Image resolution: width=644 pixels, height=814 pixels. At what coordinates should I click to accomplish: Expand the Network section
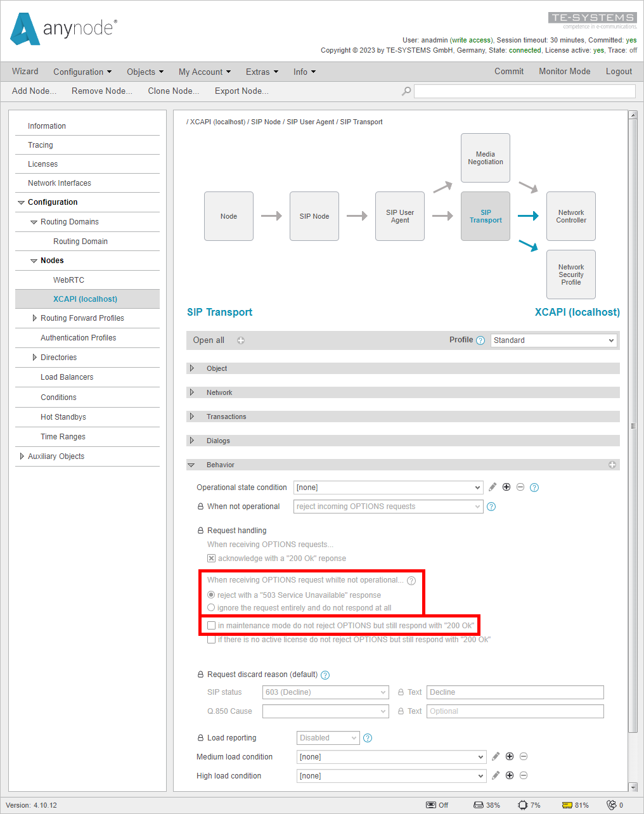coord(193,392)
